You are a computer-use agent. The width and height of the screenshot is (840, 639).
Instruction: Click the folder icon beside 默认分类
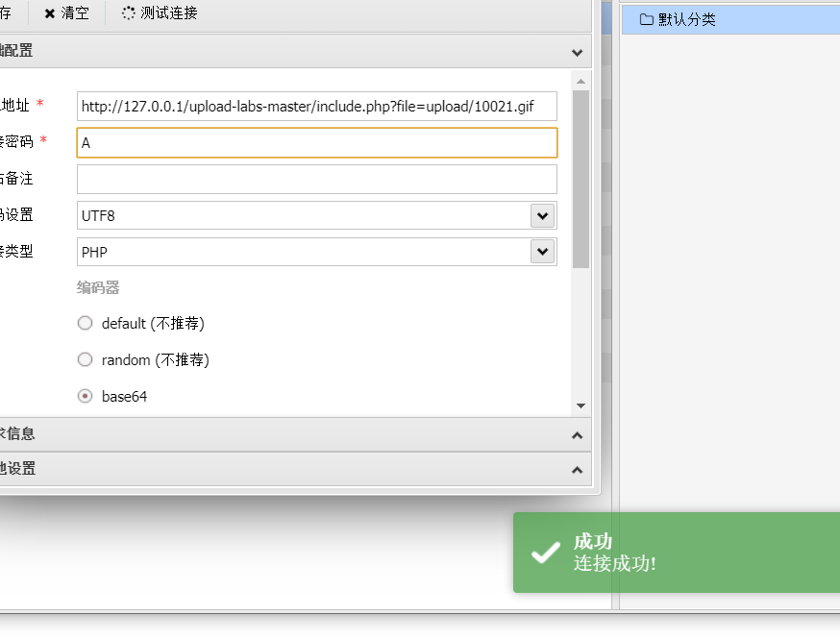tap(647, 20)
